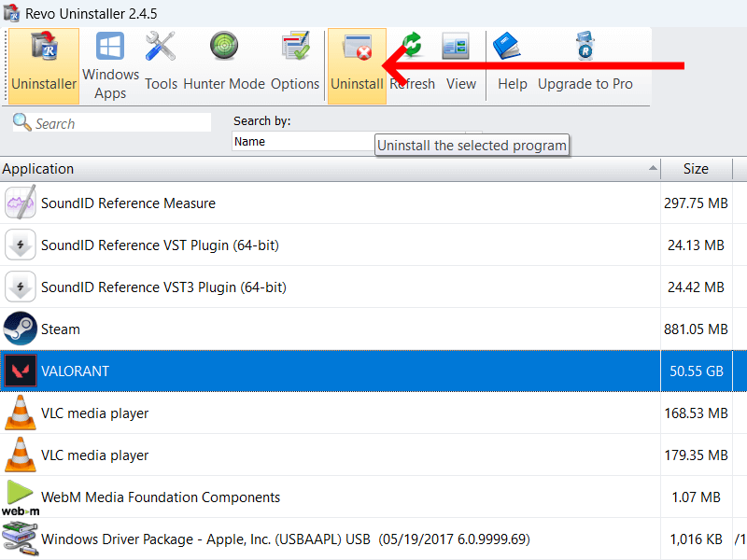Screen dimensions: 747x560
Task: Click the Upgrade to Pro label
Action: [x=585, y=83]
